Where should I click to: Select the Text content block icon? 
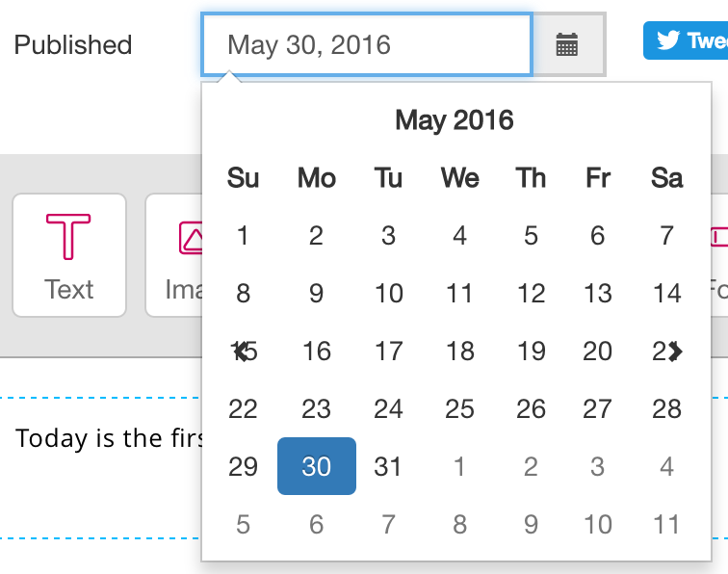coord(68,255)
